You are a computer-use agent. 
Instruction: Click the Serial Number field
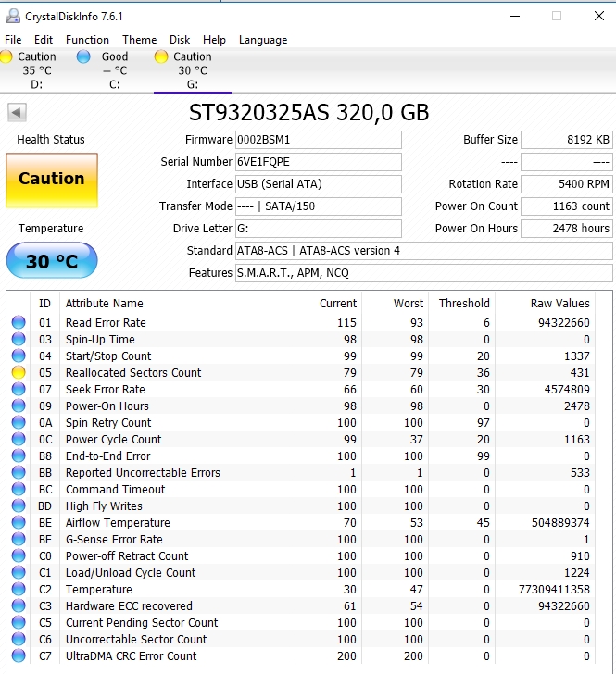click(x=319, y=162)
